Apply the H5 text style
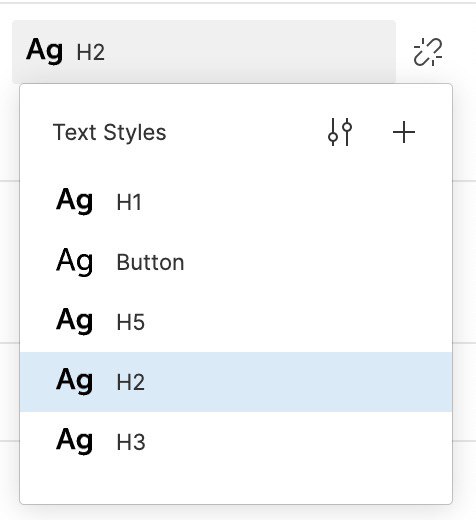This screenshot has width=476, height=520. [236, 322]
